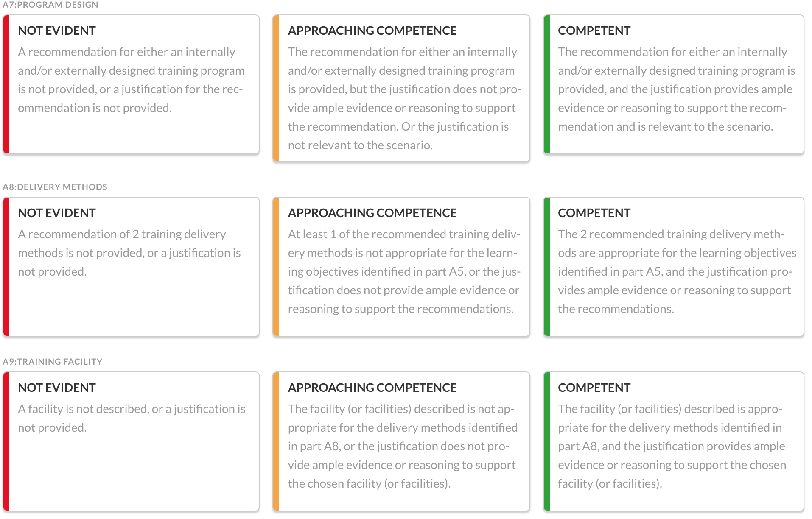Click green stripe on A9 Competent card

547,441
